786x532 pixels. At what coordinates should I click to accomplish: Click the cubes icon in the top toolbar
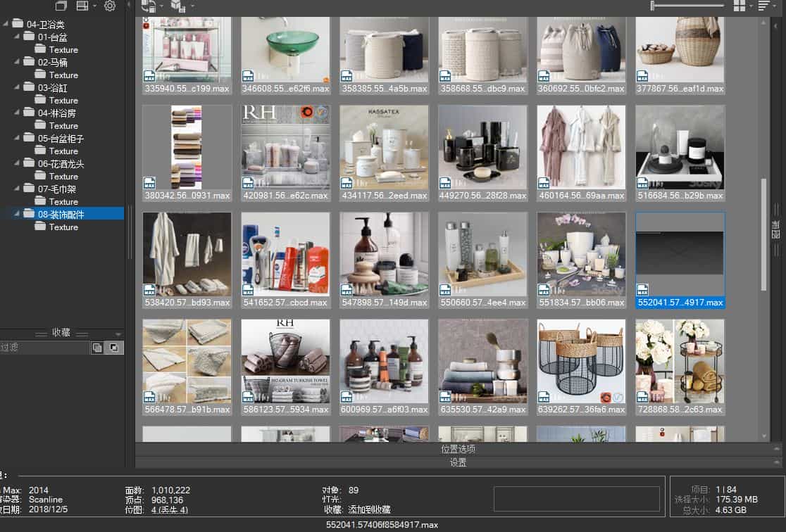(x=178, y=6)
